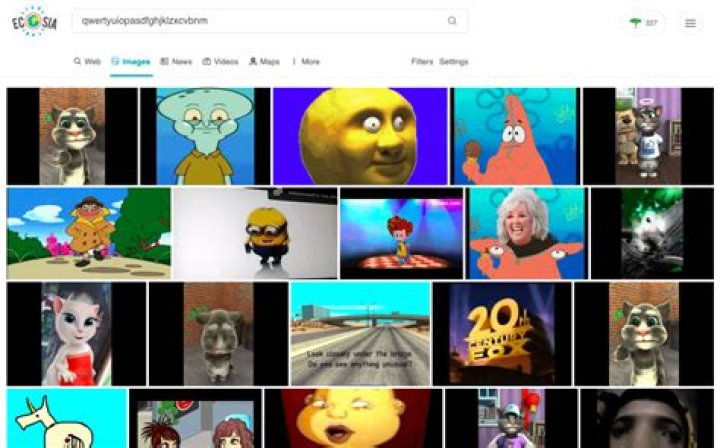Open the hamburger menu
720x448 pixels.
coord(690,22)
